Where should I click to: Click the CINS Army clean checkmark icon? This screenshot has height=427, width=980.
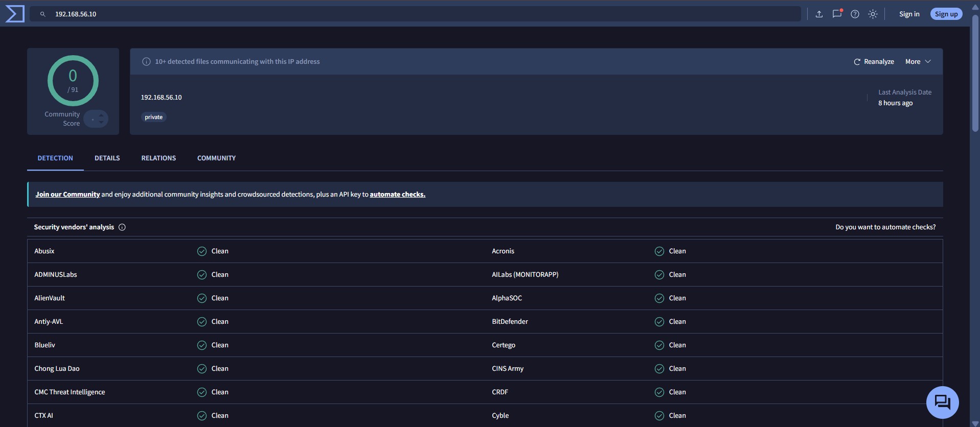[x=659, y=369]
